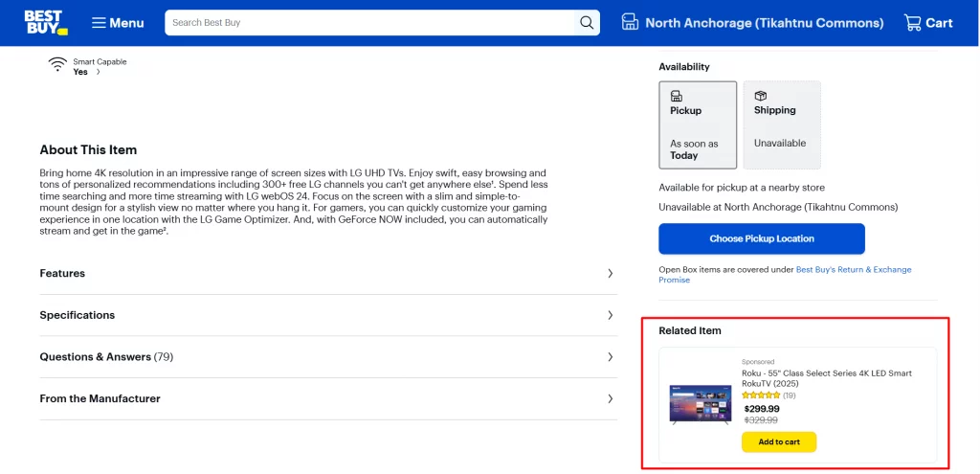The width and height of the screenshot is (980, 474).
Task: Click the Roku TV star rating
Action: [x=761, y=395]
